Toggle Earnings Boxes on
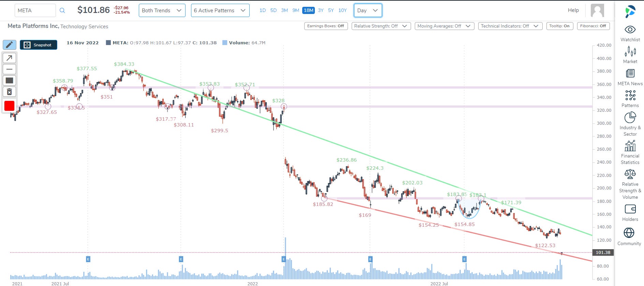644x286 pixels. [x=326, y=26]
